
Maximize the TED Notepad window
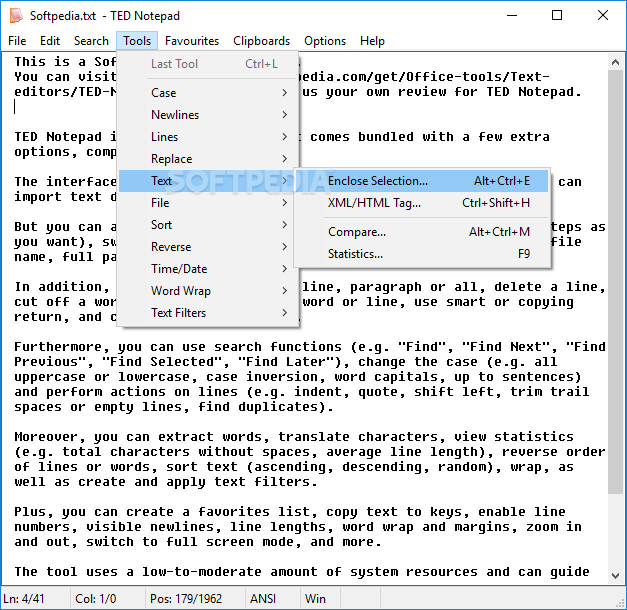click(557, 16)
